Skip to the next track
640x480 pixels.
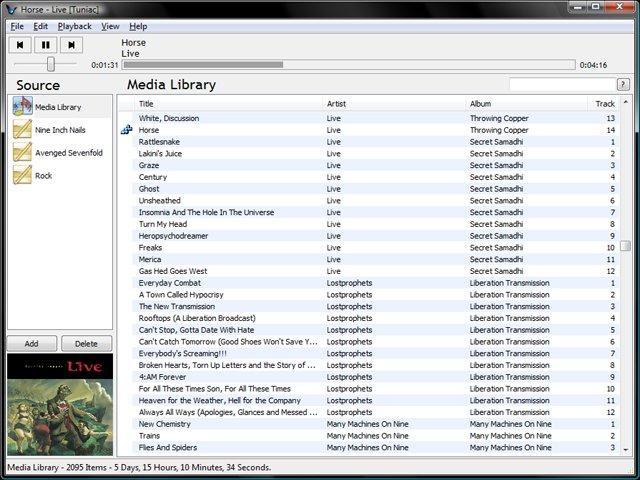click(71, 45)
